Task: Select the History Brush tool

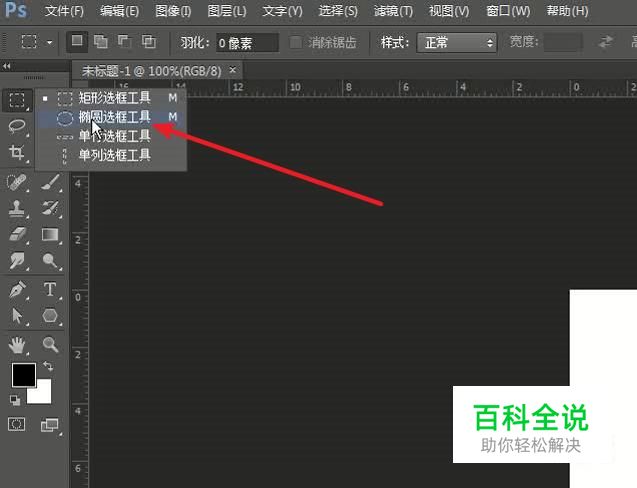Action: tap(50, 208)
